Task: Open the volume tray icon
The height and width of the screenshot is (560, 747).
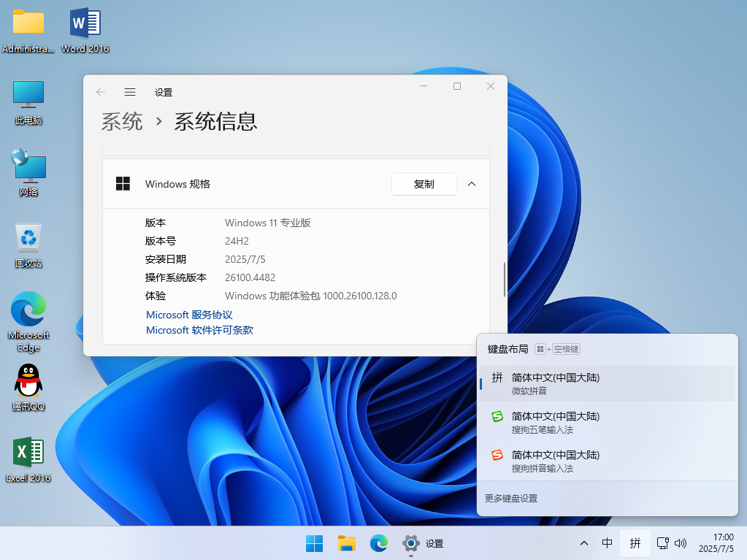Action: (681, 543)
